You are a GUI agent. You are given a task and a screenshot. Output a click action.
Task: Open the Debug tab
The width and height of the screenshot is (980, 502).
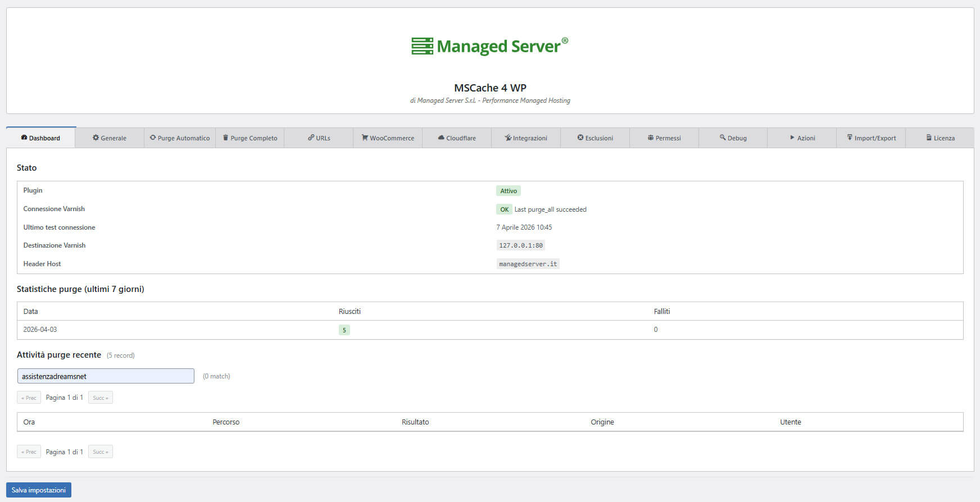pyautogui.click(x=733, y=138)
